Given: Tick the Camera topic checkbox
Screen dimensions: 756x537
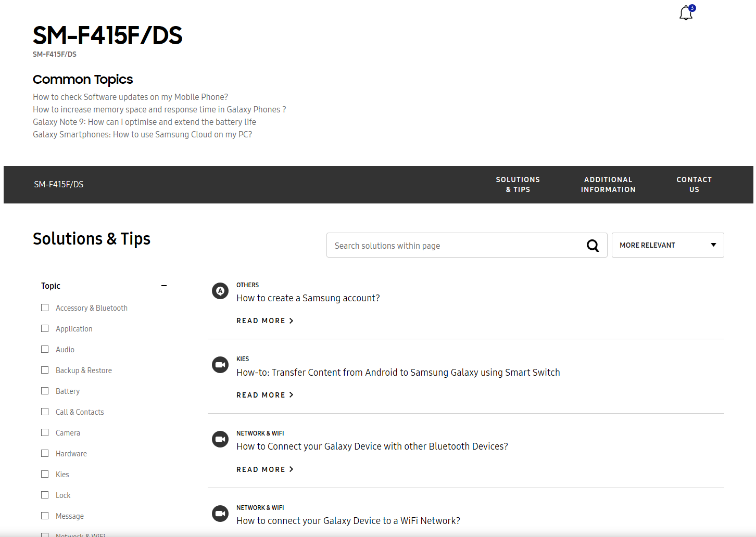Looking at the screenshot, I should [x=45, y=432].
